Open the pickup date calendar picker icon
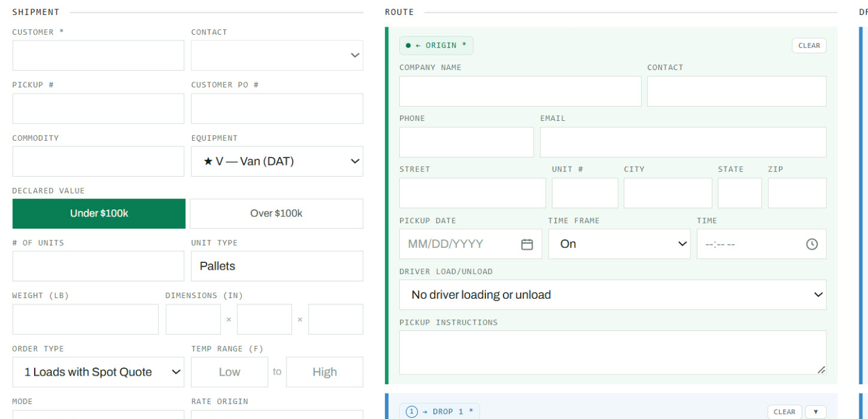The height and width of the screenshot is (419, 868). [527, 244]
